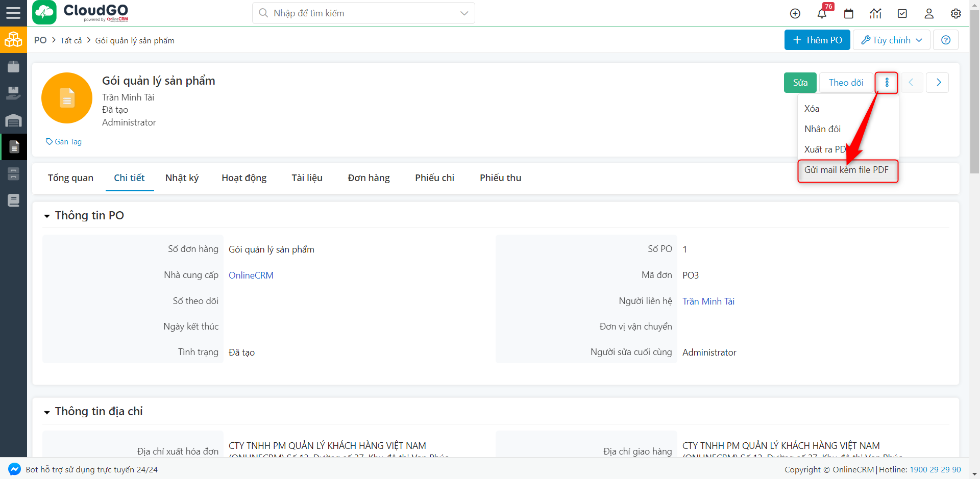Screen dimensions: 980x479
Task: Click the quick create plus icon
Action: click(x=795, y=14)
